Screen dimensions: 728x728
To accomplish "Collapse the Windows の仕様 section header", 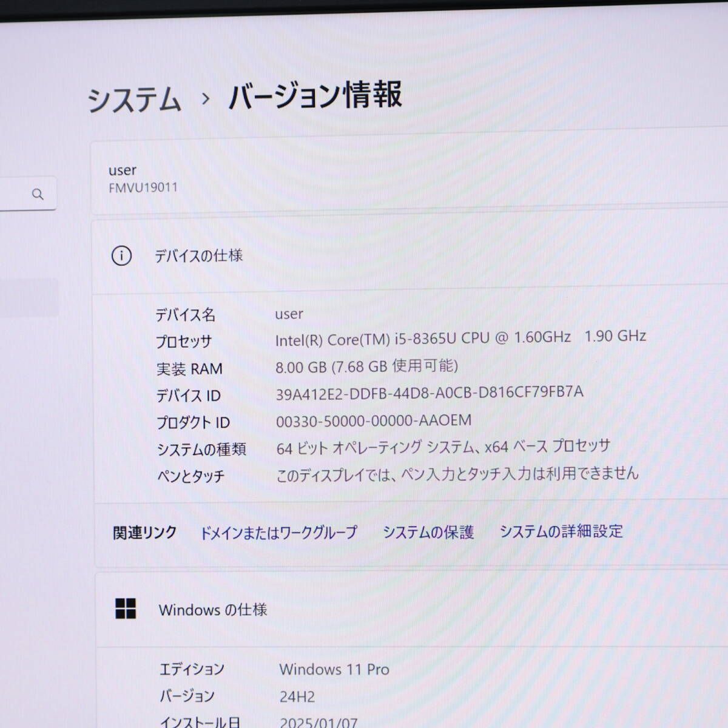I will pos(411,609).
